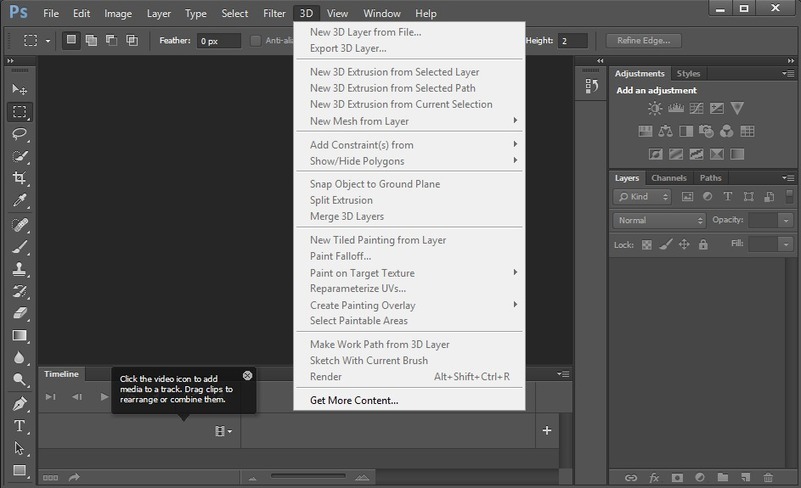801x488 pixels.
Task: Select the Brush tool
Action: pos(19,247)
